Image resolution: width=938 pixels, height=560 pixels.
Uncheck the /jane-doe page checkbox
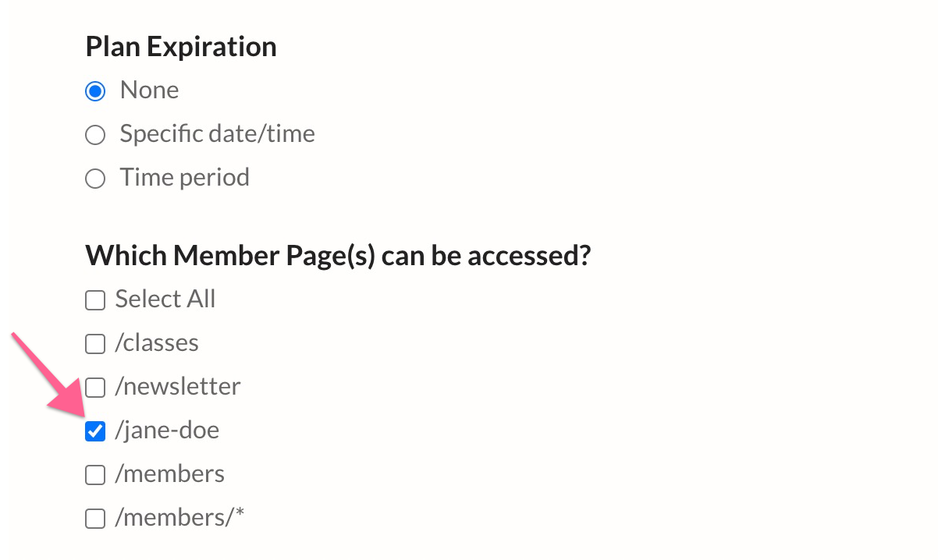coord(94,431)
